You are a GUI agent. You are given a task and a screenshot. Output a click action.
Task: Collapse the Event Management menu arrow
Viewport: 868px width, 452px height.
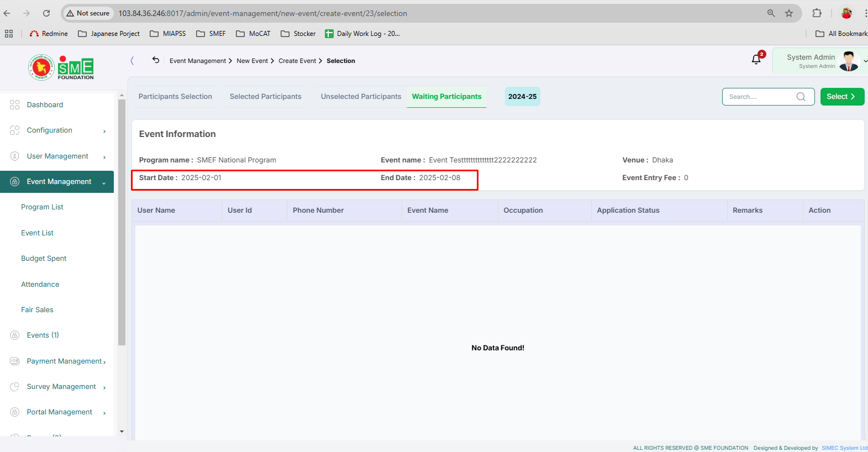(104, 183)
